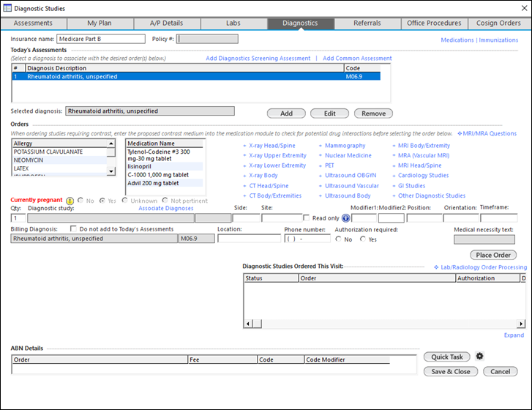This screenshot has width=532, height=410.
Task: Select the Rheumatoid arthritis diagnosis row
Action: pos(196,76)
